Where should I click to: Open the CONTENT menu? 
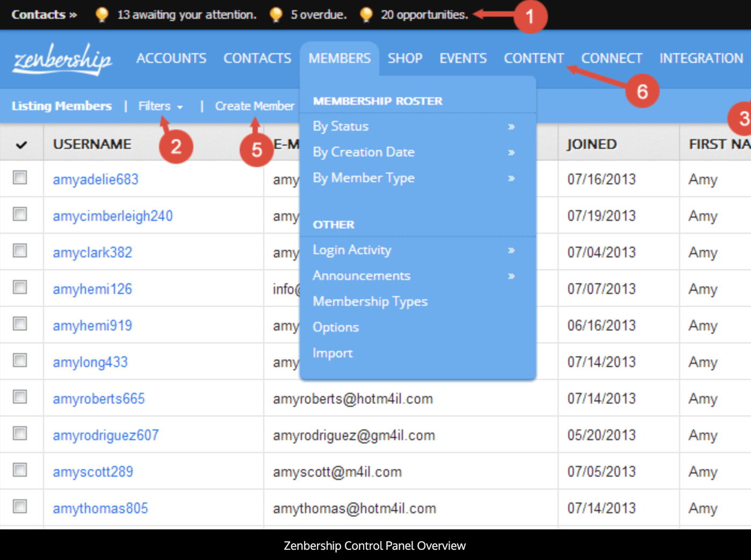point(534,58)
